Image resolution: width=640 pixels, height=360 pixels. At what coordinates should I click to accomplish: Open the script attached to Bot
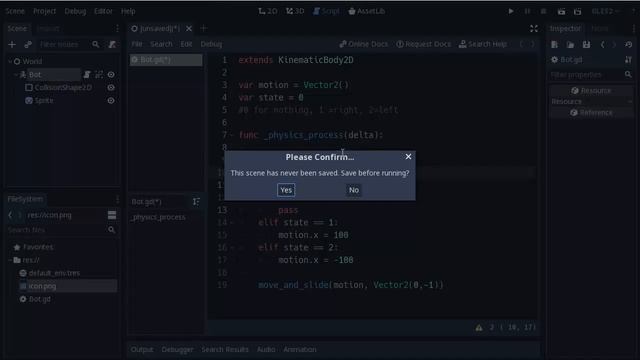[87, 74]
